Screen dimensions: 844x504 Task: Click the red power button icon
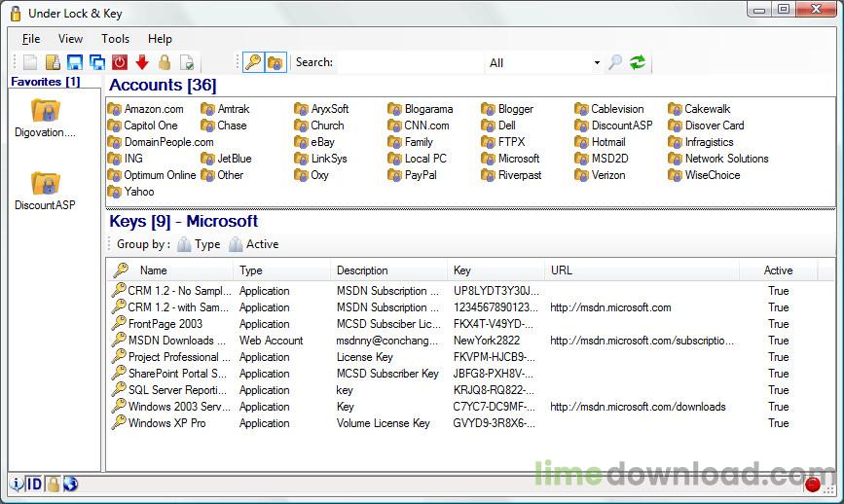(120, 62)
